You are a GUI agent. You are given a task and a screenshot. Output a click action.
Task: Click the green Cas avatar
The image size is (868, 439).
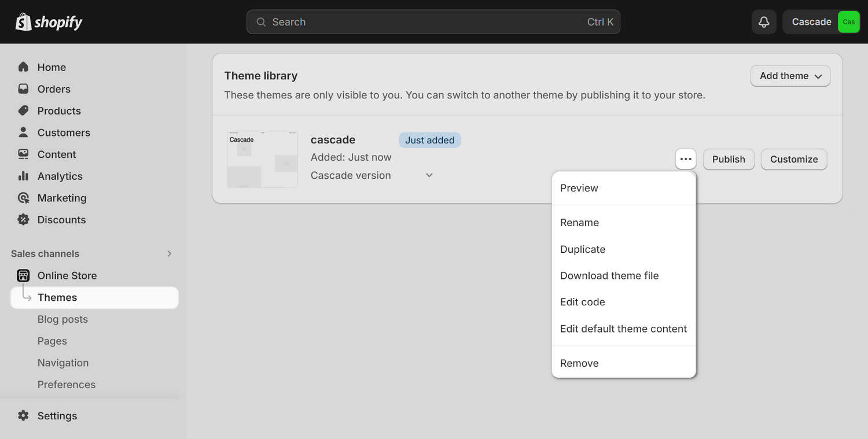[848, 22]
